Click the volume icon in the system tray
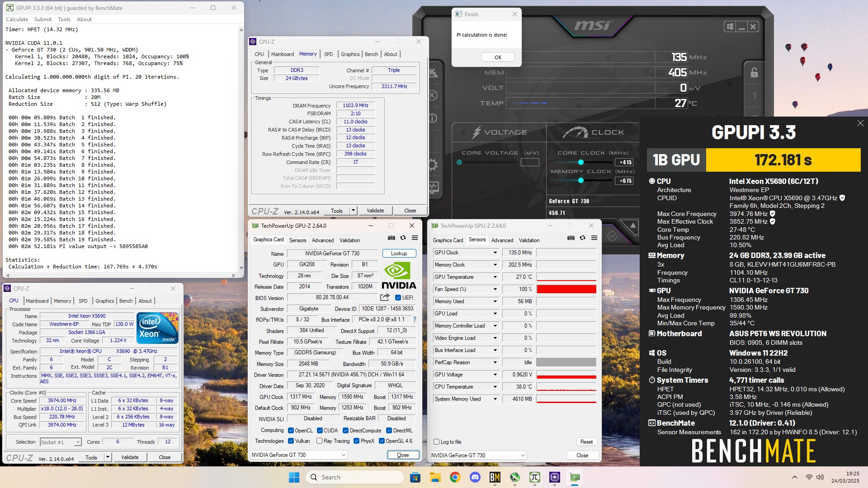 click(820, 477)
